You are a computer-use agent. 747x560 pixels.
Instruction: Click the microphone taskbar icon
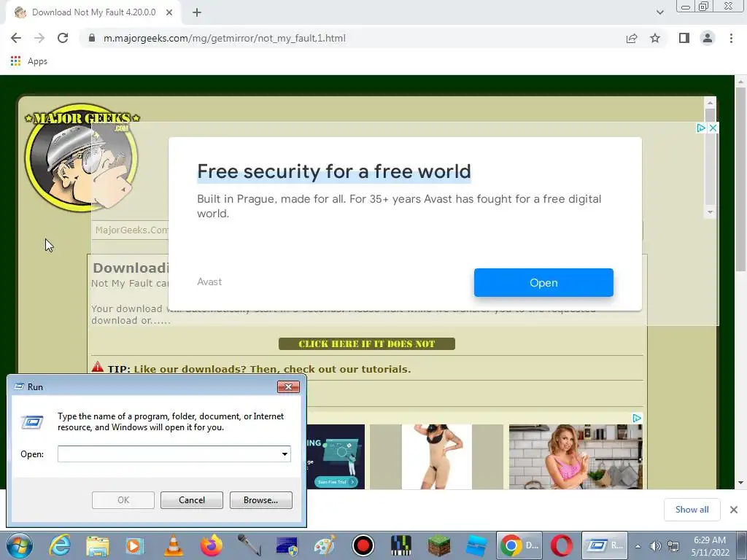coord(249,545)
